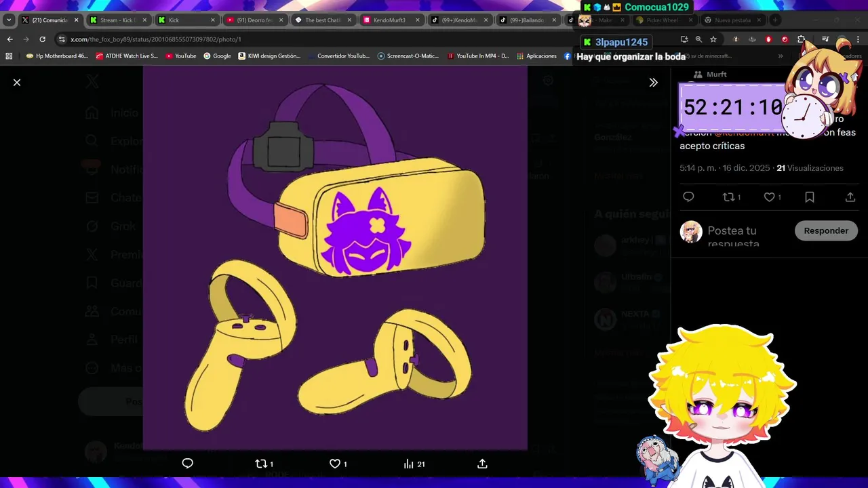Click the zoom magnifier icon in address bar
This screenshot has height=488, width=868.
point(698,39)
